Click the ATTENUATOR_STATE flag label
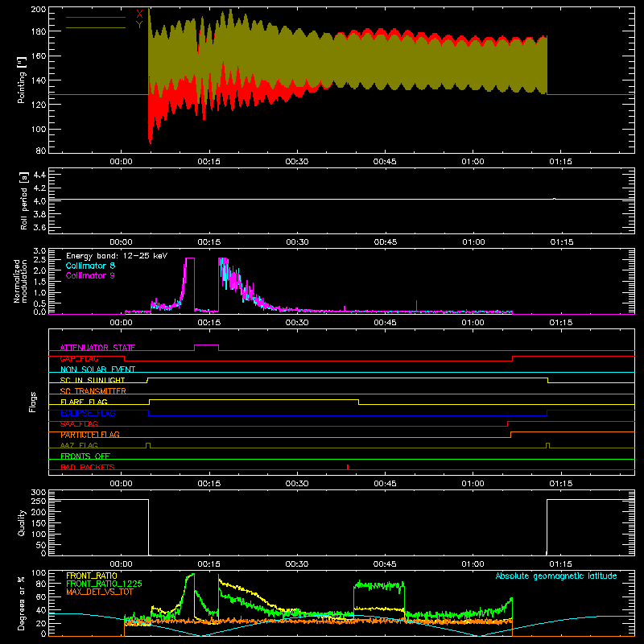This screenshot has width=644, height=644. pos(97,348)
